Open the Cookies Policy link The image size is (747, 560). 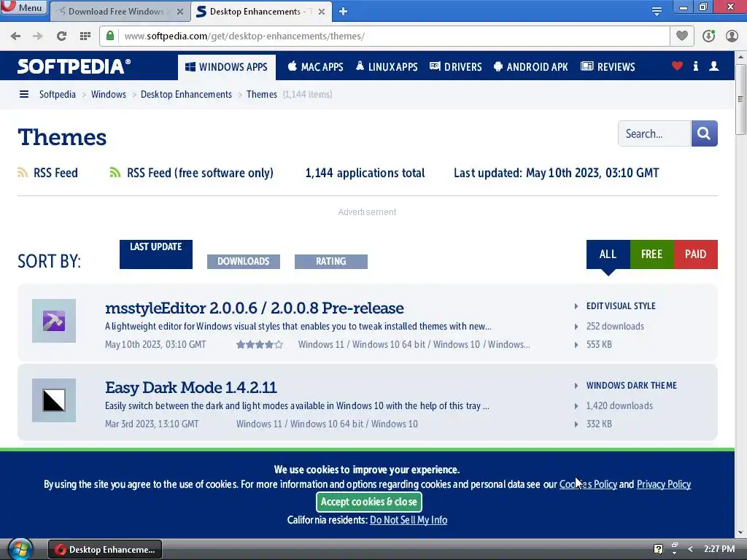click(588, 484)
